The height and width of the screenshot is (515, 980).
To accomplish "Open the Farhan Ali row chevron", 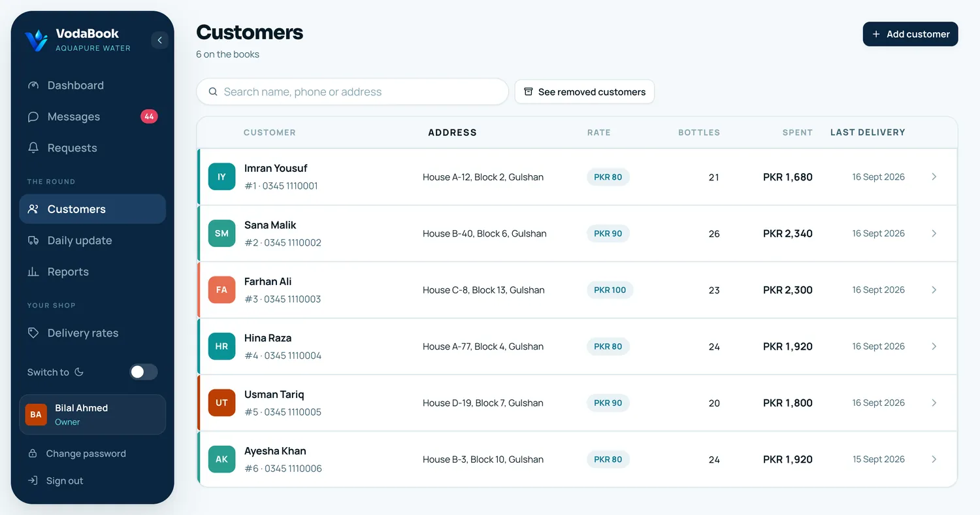I will point(934,290).
